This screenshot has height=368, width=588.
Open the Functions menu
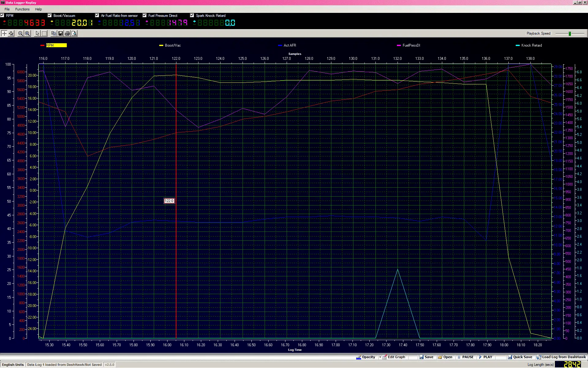pyautogui.click(x=22, y=9)
